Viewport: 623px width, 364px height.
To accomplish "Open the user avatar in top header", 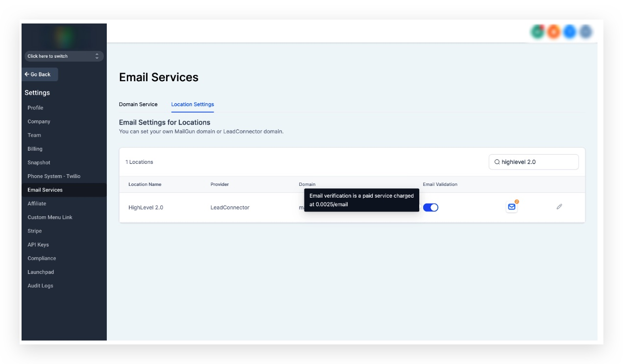I will click(x=586, y=32).
